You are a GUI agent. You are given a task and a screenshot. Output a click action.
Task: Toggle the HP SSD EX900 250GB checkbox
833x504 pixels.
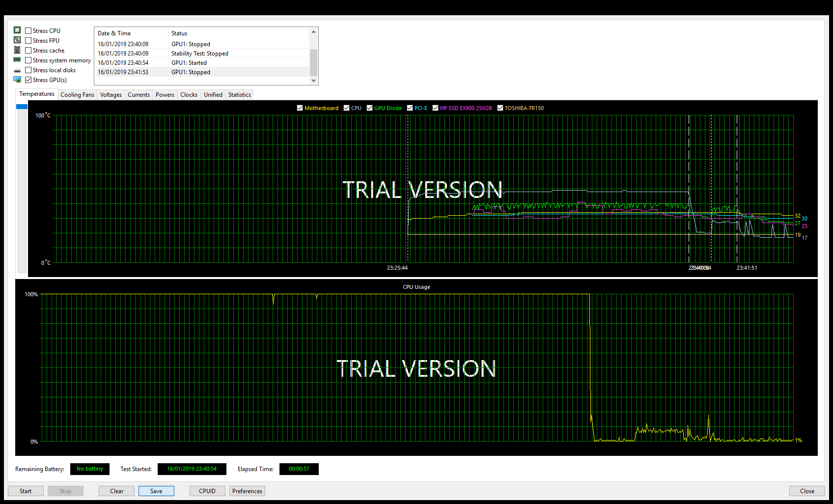(436, 108)
